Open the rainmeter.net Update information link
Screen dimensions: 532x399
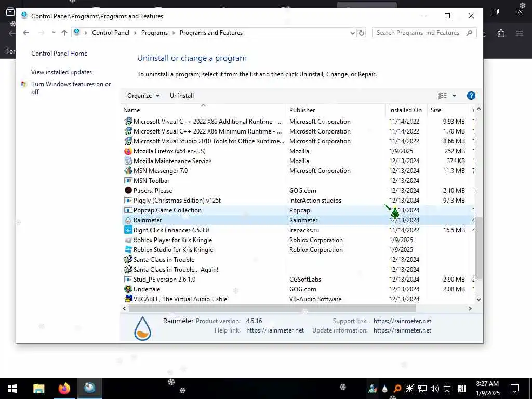[x=403, y=330]
